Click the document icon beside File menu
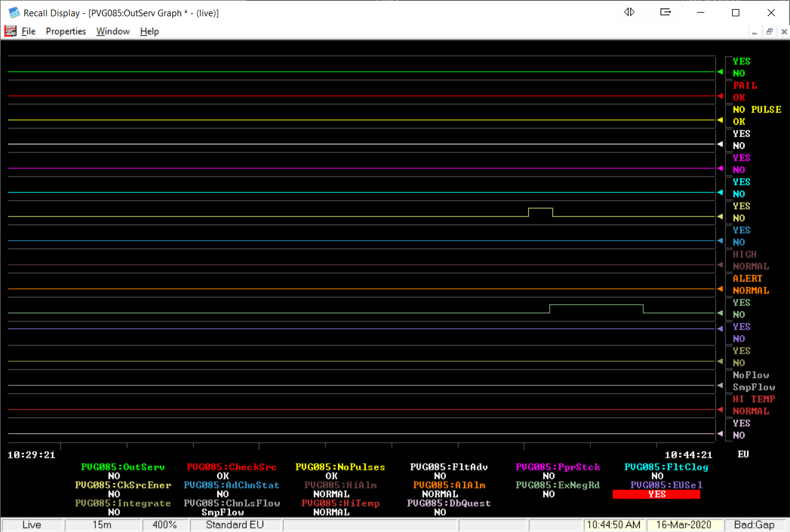Viewport: 790px width, 532px height. point(10,31)
